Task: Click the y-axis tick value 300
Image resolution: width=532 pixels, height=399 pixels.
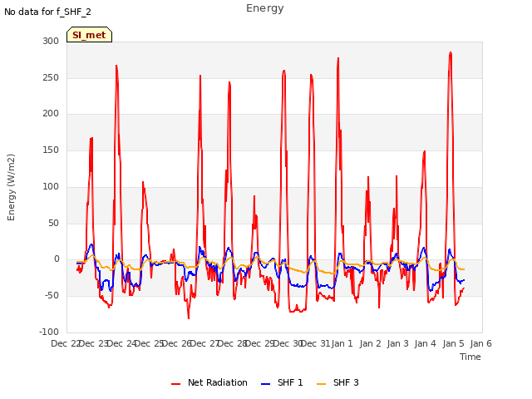Action: [51, 41]
